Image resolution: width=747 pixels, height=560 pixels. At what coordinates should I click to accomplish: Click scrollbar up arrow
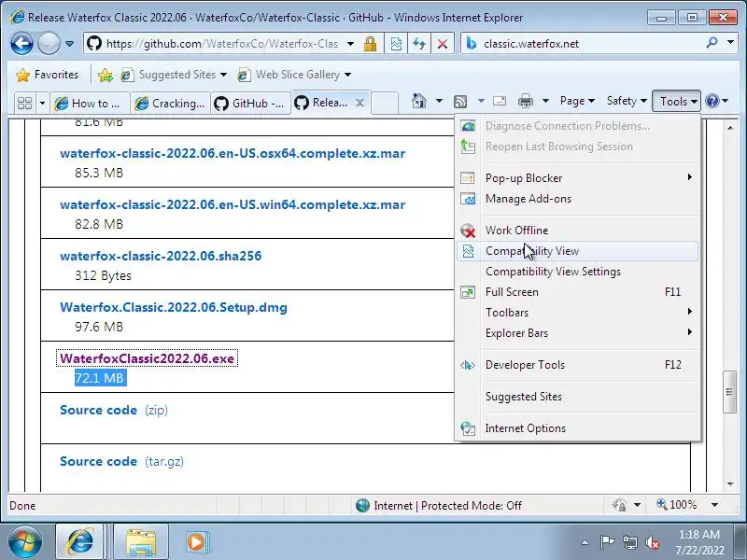pos(730,128)
